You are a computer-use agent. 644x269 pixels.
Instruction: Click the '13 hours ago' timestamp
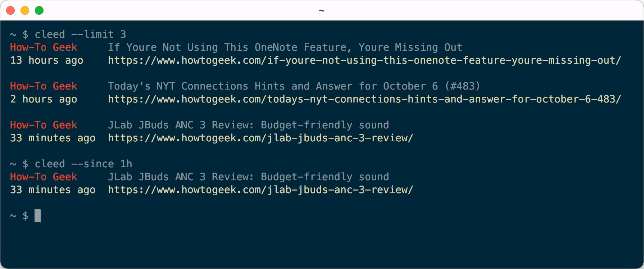(x=47, y=60)
